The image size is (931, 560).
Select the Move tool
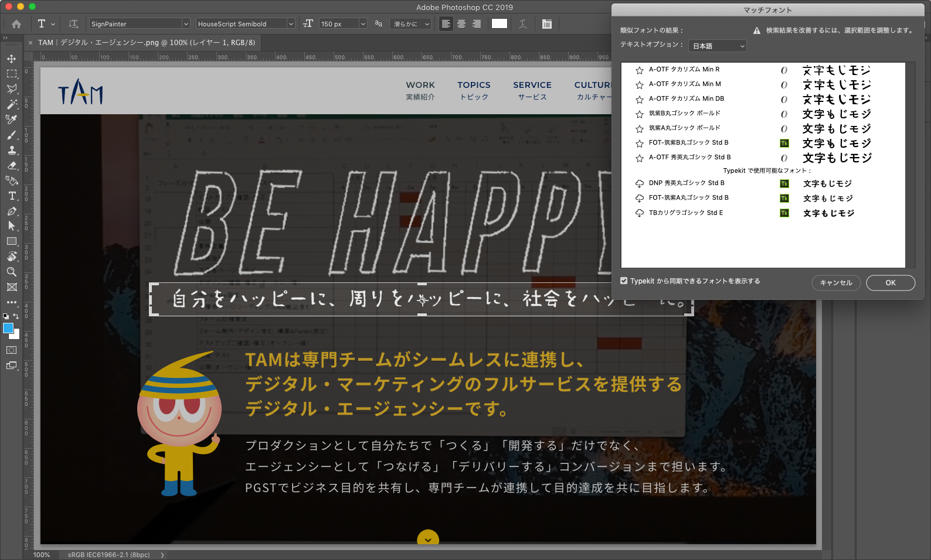(x=12, y=59)
